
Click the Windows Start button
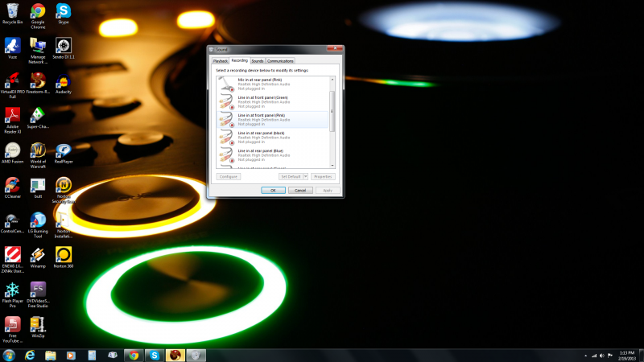[9, 355]
